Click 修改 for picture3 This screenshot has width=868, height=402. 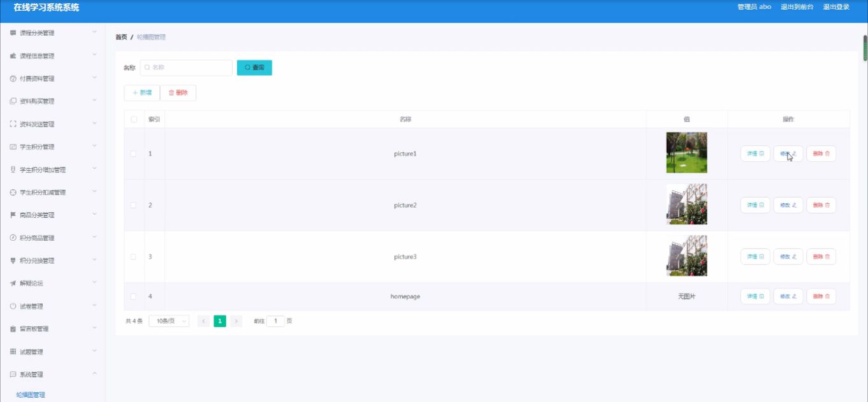click(x=788, y=257)
